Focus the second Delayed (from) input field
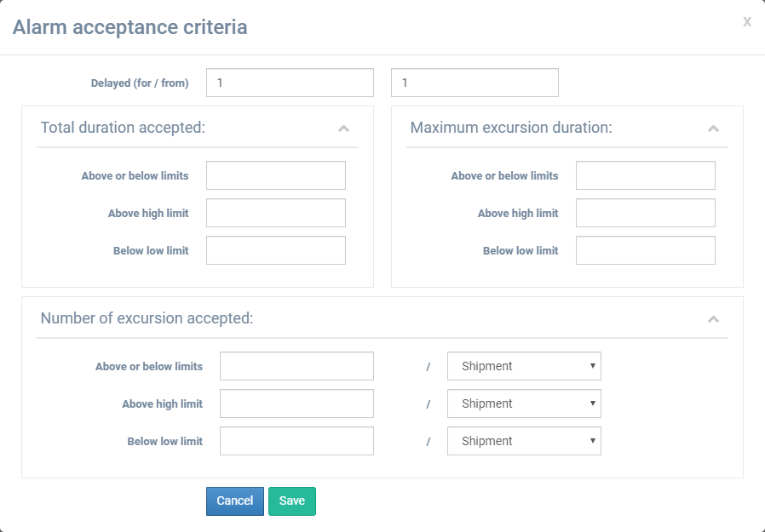Screen dimensions: 765x532 (x=475, y=83)
